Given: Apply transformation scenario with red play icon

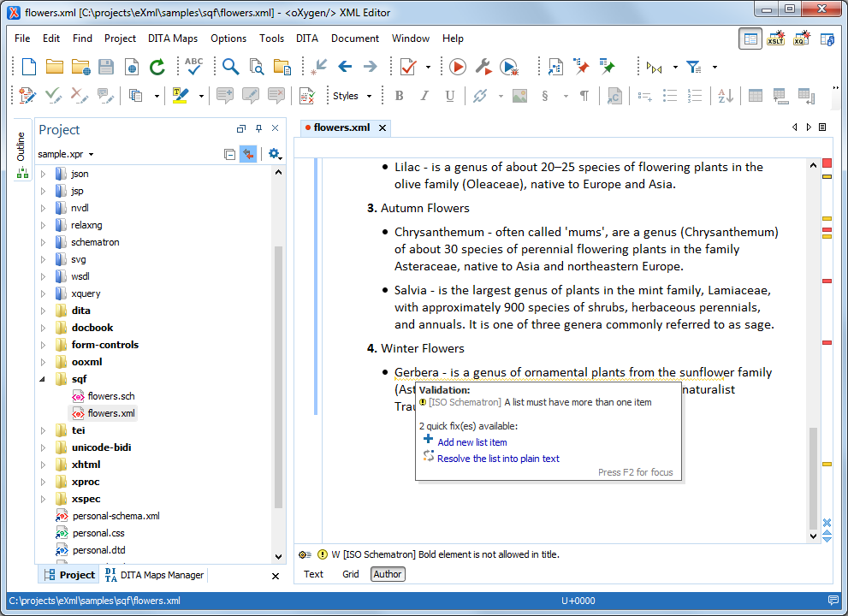Looking at the screenshot, I should 458,67.
